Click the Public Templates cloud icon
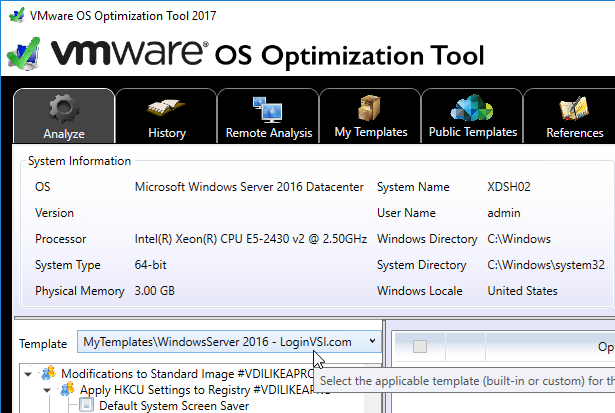This screenshot has height=413, width=615. click(x=472, y=107)
